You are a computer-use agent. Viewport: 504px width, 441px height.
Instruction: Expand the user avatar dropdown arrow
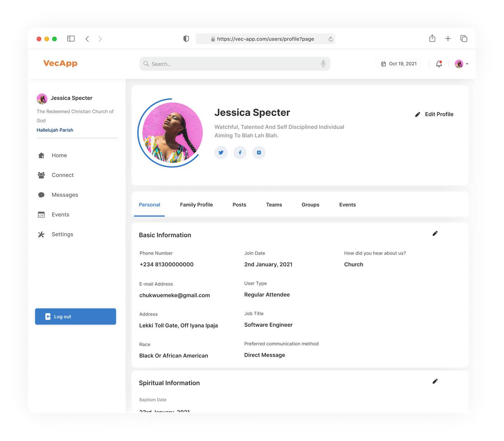pyautogui.click(x=467, y=64)
